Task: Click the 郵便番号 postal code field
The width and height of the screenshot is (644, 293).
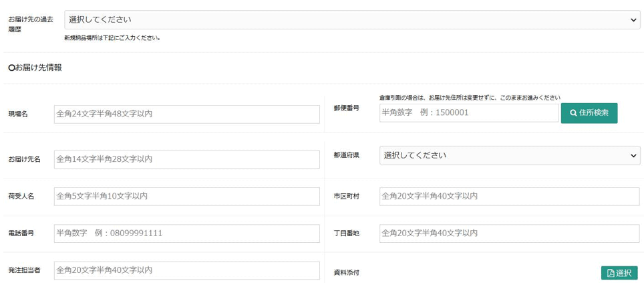Action: coord(468,113)
